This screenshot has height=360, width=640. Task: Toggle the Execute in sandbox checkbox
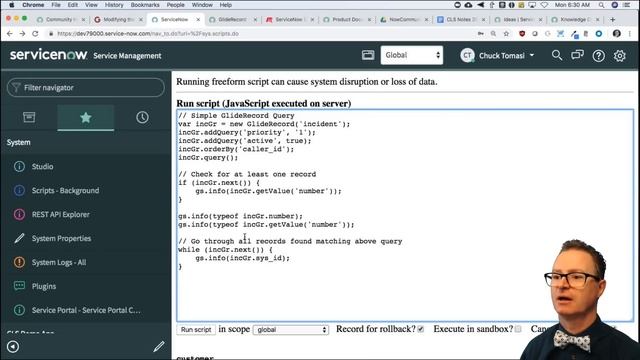tap(518, 329)
